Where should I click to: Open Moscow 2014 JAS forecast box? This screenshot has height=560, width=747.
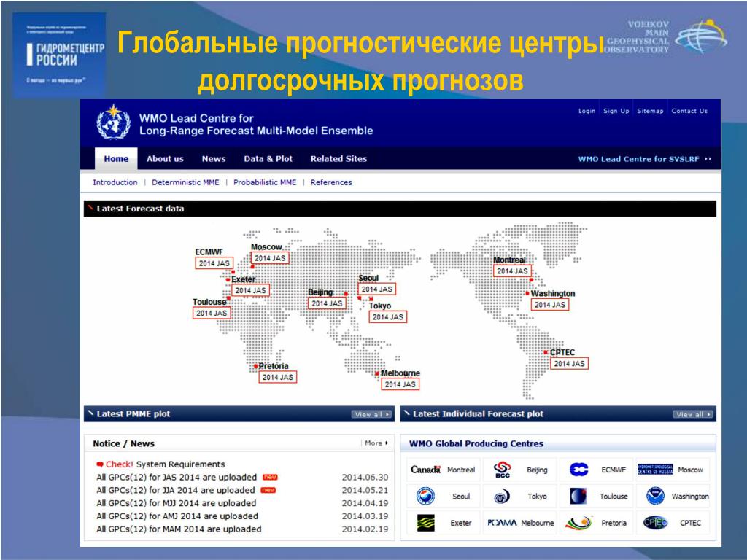click(270, 258)
